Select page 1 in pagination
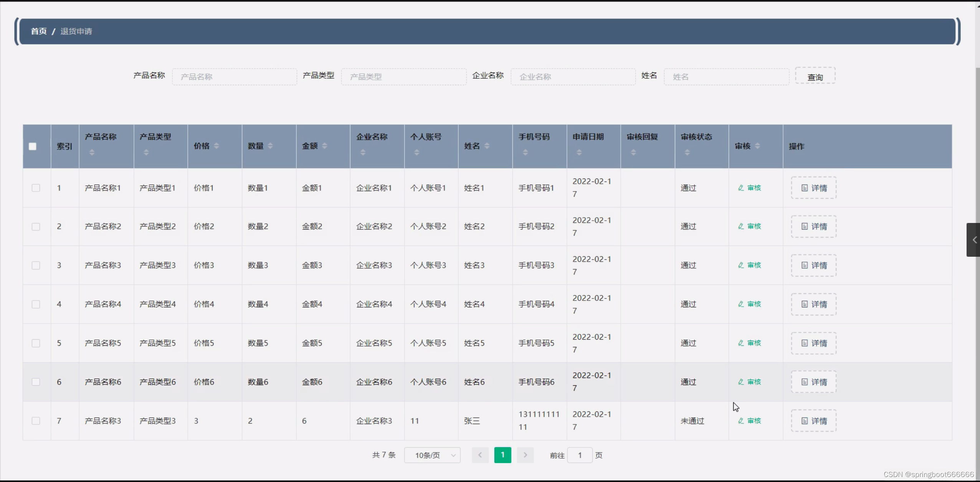Image resolution: width=980 pixels, height=482 pixels. tap(502, 455)
